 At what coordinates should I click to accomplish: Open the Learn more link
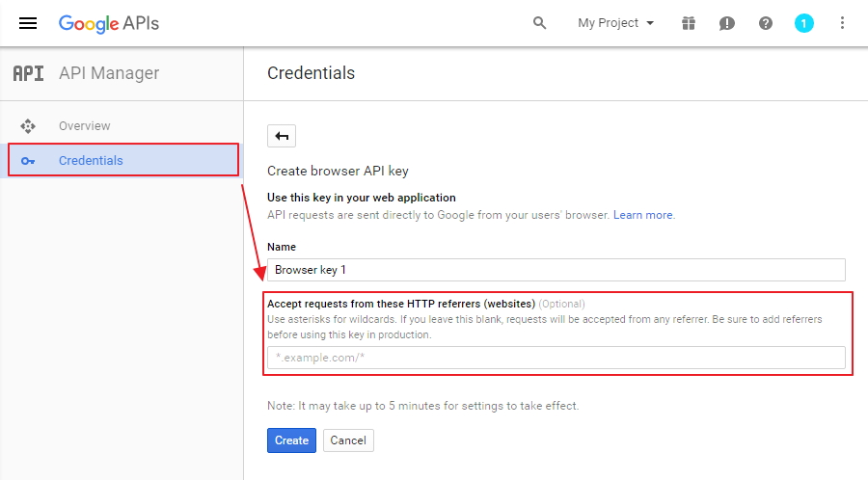(642, 215)
